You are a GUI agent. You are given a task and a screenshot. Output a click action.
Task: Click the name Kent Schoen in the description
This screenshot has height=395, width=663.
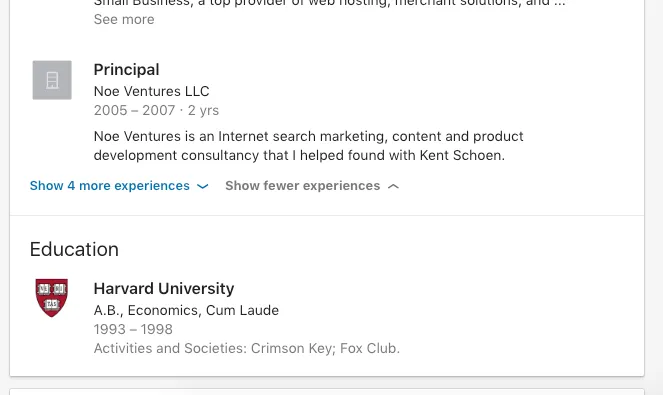click(x=462, y=155)
